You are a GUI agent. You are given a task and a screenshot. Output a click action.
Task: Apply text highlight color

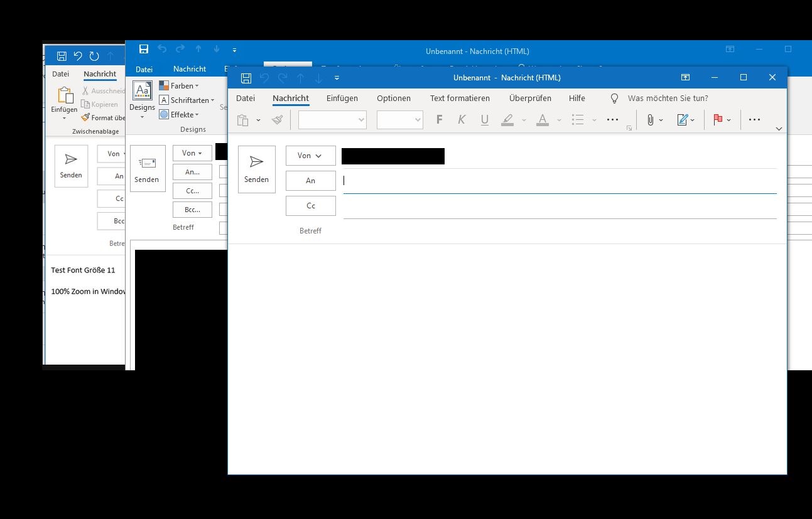508,120
